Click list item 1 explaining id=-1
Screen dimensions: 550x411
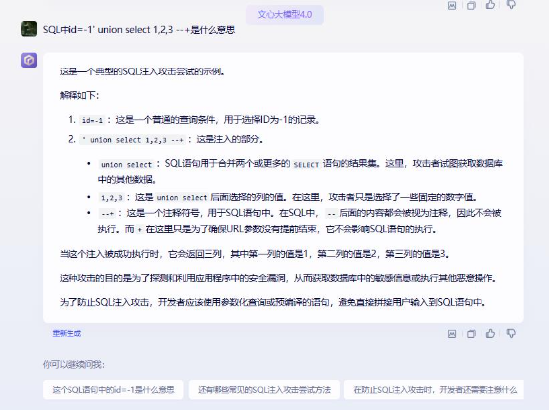194,120
